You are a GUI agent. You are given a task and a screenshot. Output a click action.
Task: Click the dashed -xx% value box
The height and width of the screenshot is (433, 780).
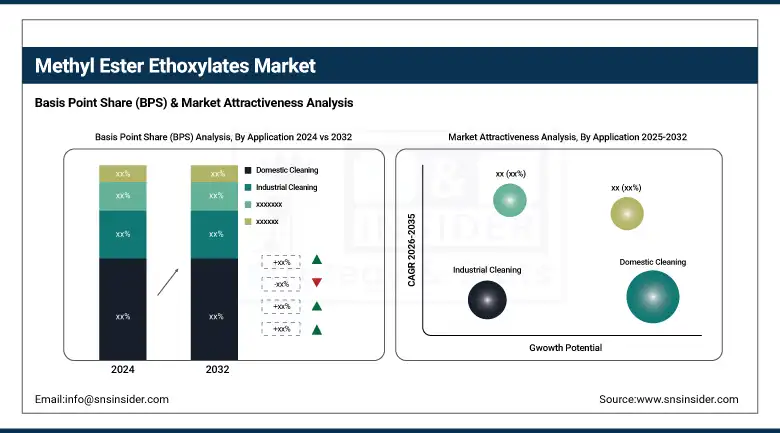(x=281, y=283)
